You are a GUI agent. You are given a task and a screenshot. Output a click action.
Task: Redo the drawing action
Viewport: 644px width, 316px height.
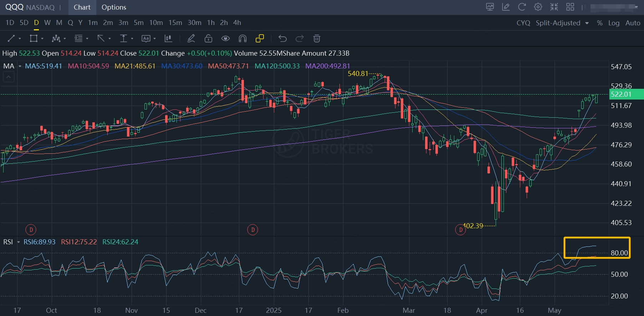point(300,39)
